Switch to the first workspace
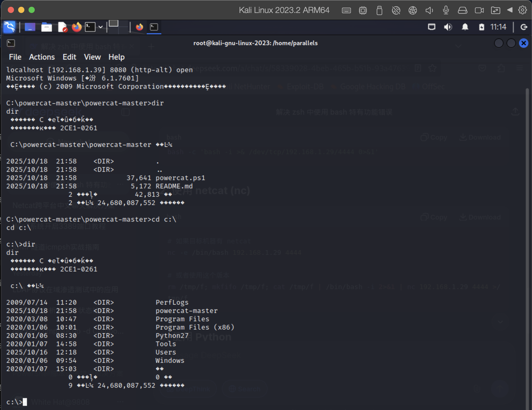This screenshot has height=410, width=532. pos(113,24)
